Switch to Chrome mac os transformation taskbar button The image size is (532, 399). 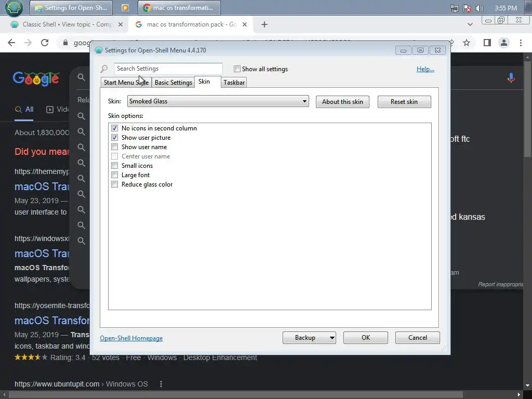click(179, 8)
